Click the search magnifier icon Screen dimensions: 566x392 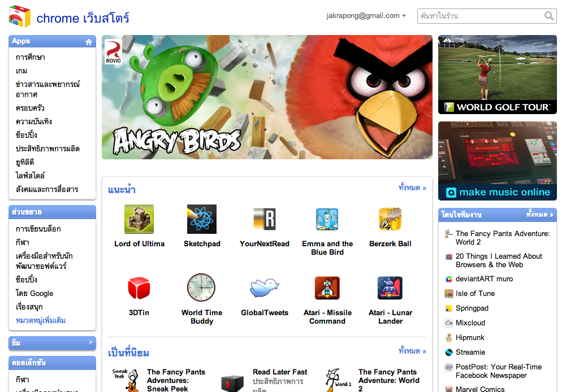coord(549,16)
